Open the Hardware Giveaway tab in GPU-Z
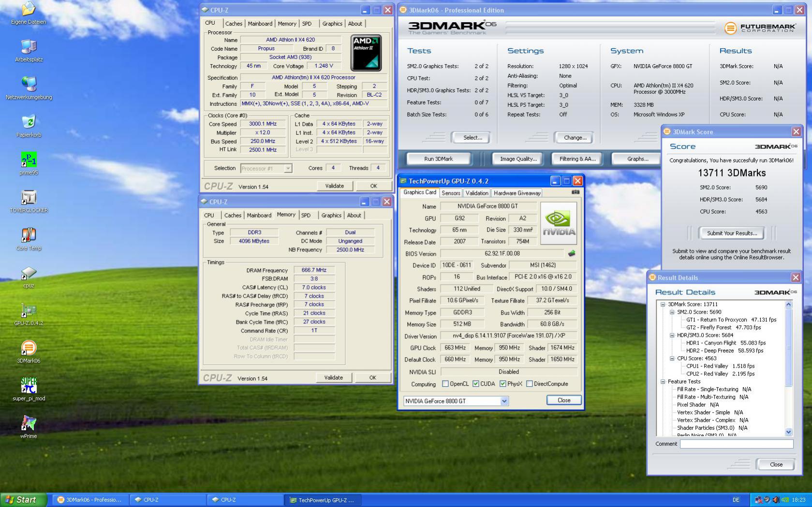The image size is (812, 507). (x=517, y=193)
